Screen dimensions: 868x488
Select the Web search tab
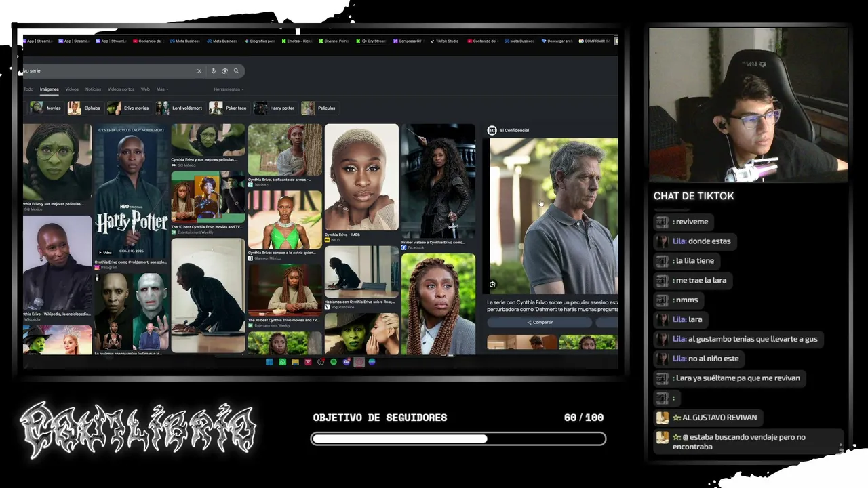click(x=145, y=89)
